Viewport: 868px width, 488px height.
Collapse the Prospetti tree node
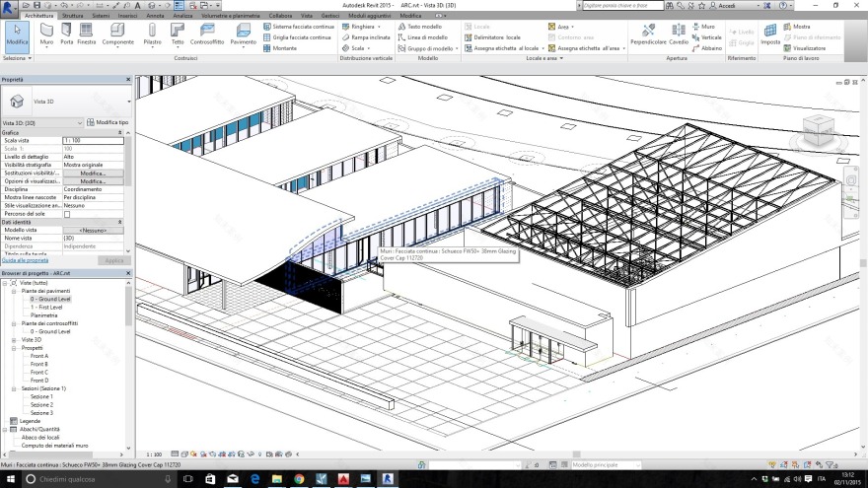(15, 348)
